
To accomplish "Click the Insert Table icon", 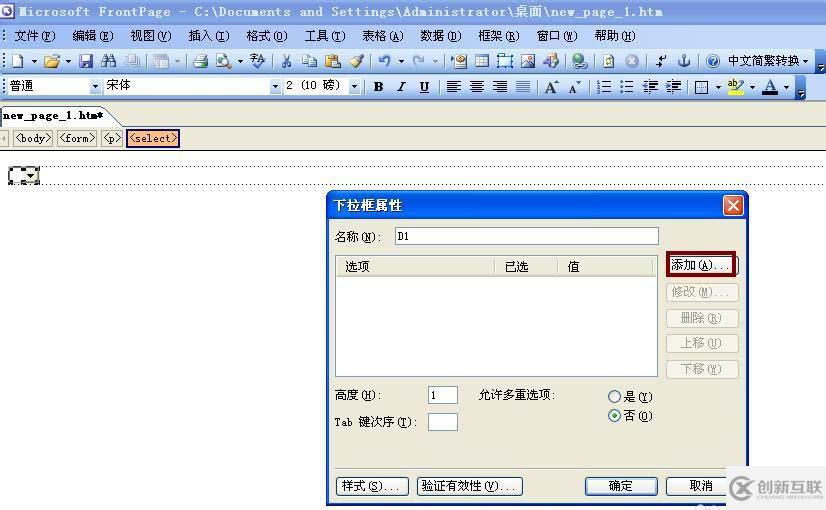I will click(x=482, y=61).
